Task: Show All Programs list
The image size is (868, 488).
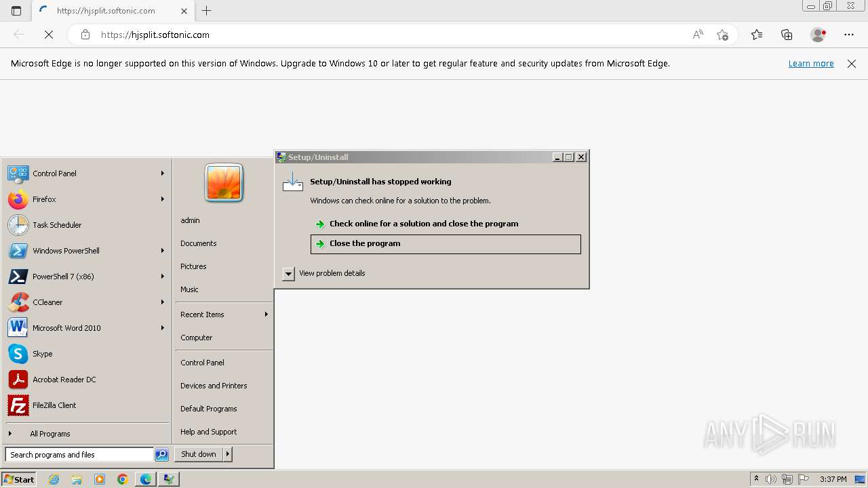Action: [50, 434]
